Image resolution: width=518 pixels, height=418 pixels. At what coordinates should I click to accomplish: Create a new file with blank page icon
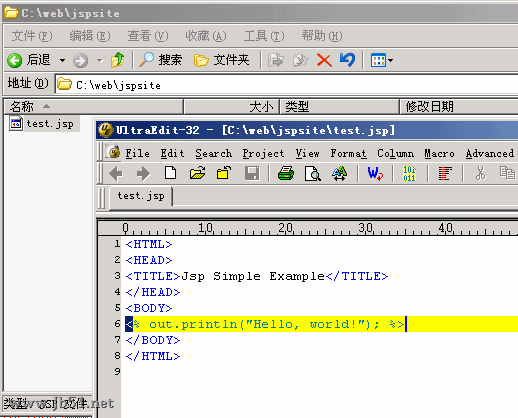(171, 173)
